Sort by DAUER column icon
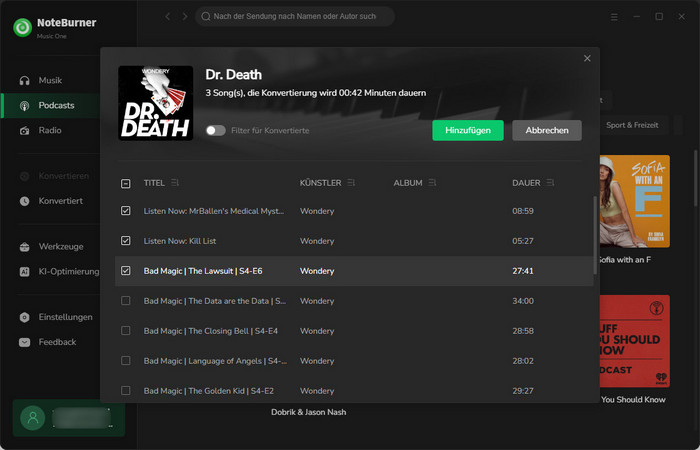Screen dimensions: 700x450 550,183
